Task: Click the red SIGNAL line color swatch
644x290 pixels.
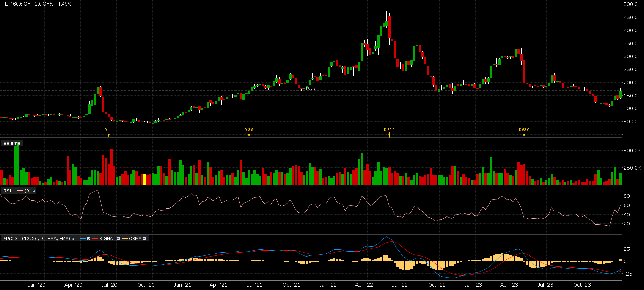Action: (x=95, y=239)
